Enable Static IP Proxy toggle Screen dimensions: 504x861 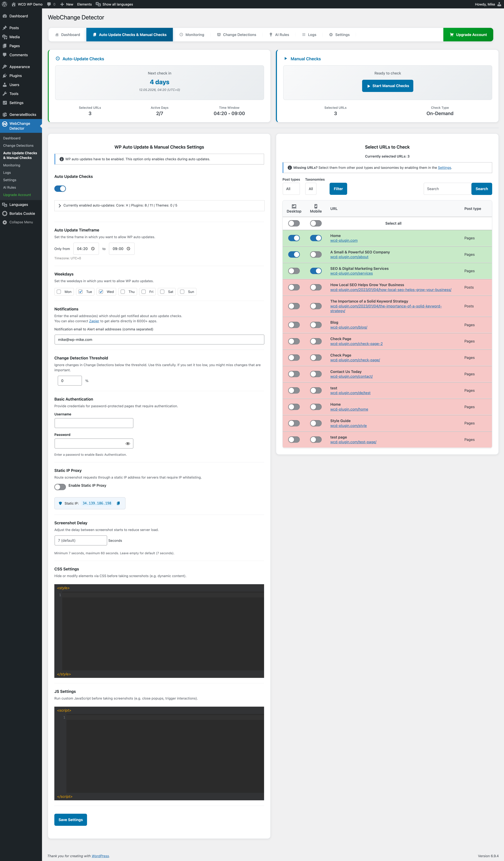pyautogui.click(x=60, y=487)
